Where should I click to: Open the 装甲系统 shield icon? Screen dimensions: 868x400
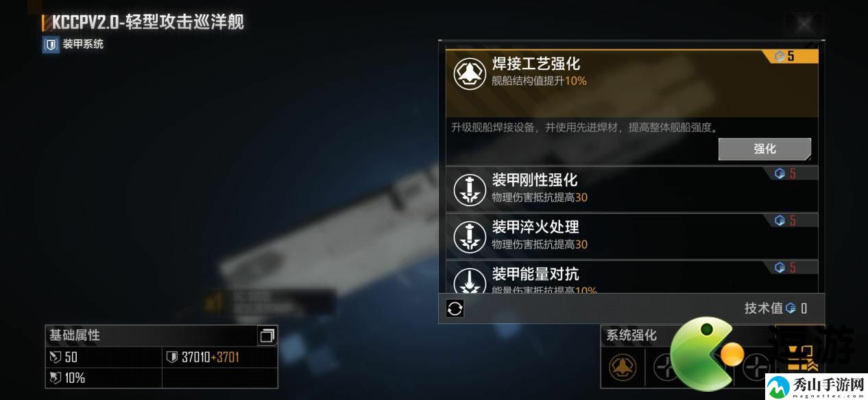[50, 45]
